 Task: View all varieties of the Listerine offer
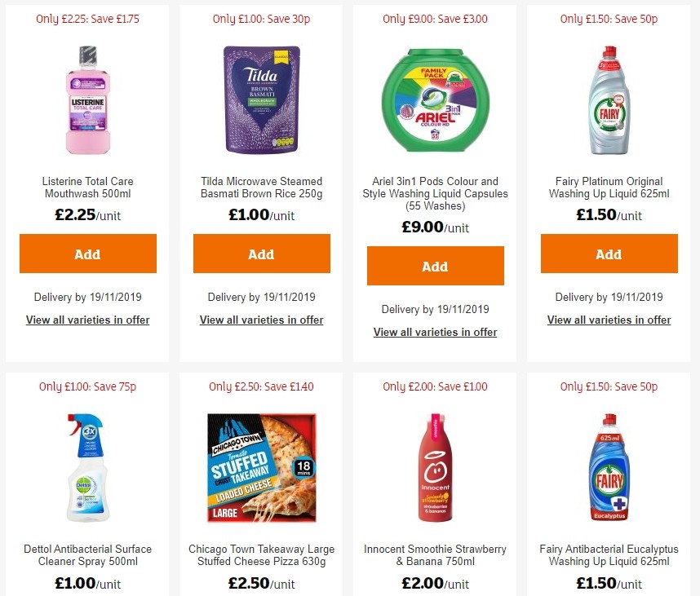click(x=87, y=320)
